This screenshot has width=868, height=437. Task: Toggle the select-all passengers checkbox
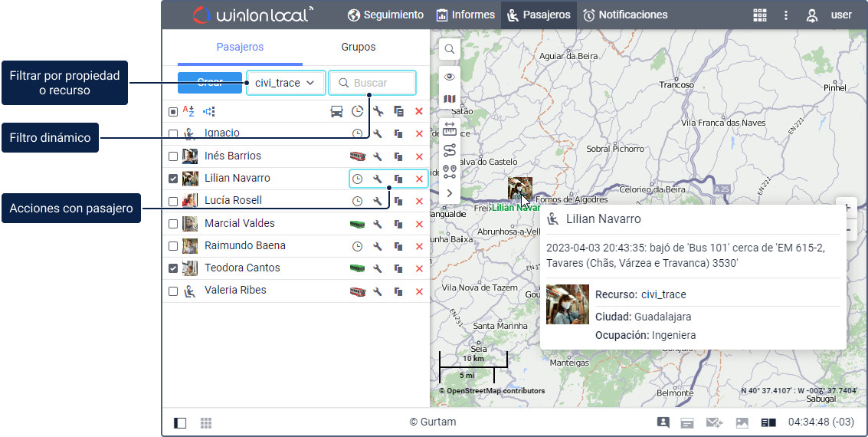(x=173, y=111)
